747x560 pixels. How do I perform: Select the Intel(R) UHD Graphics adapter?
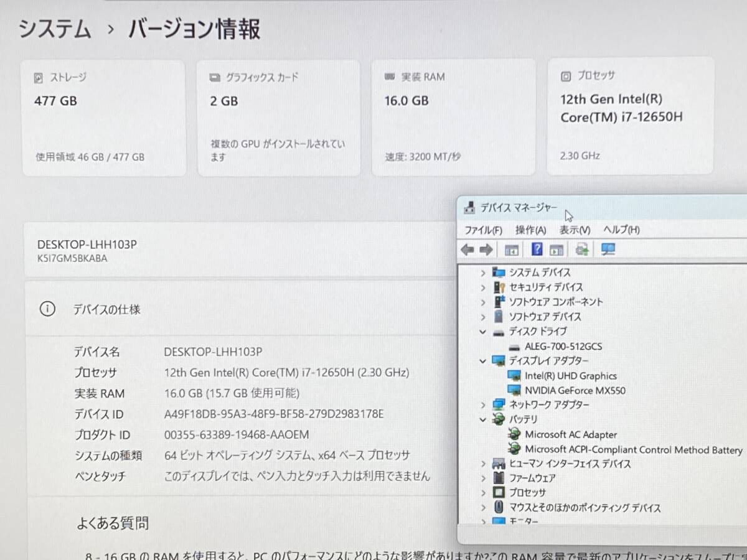point(571,376)
